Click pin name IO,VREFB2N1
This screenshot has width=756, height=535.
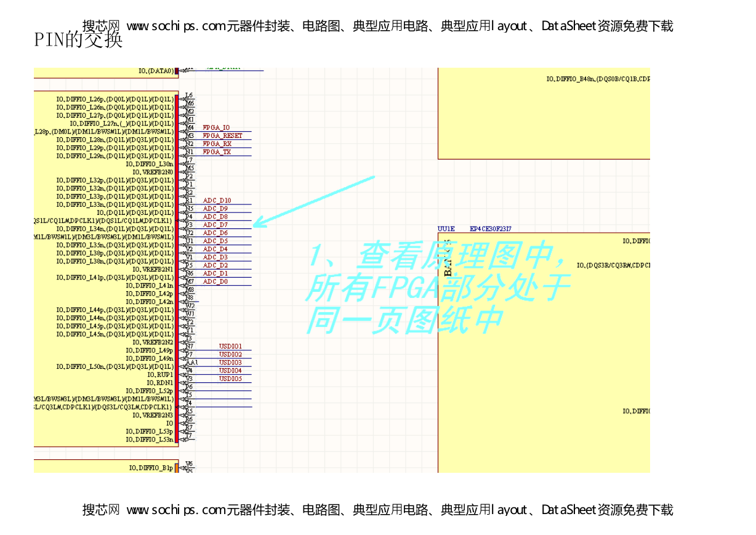153,269
